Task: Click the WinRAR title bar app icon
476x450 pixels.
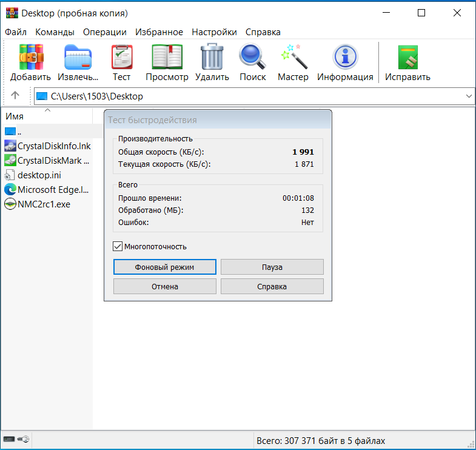Action: [x=12, y=13]
